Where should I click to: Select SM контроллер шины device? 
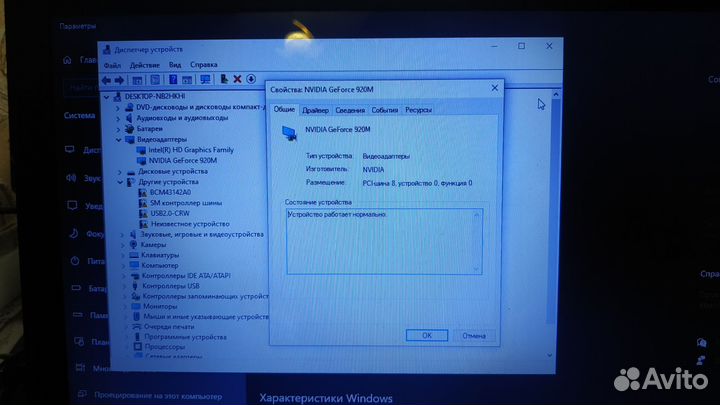186,203
